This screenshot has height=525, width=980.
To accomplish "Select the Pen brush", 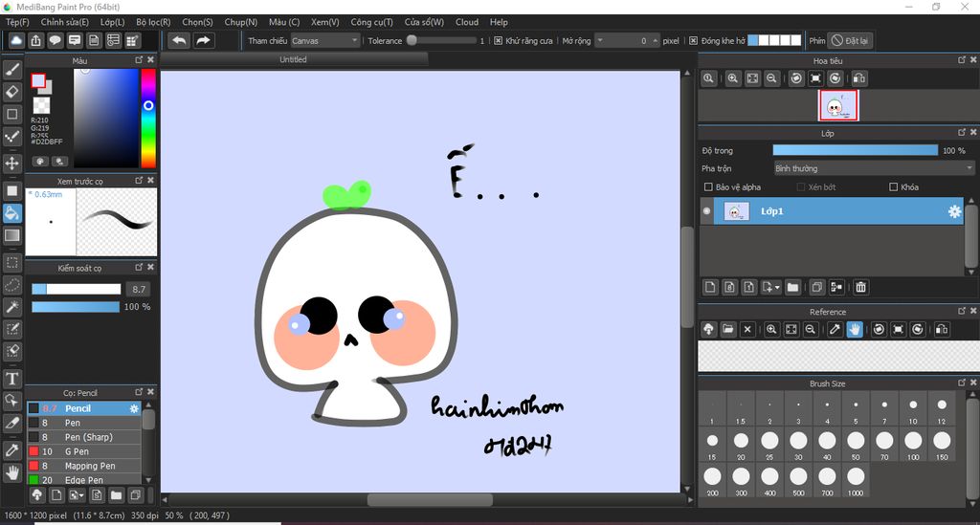I will pos(84,423).
